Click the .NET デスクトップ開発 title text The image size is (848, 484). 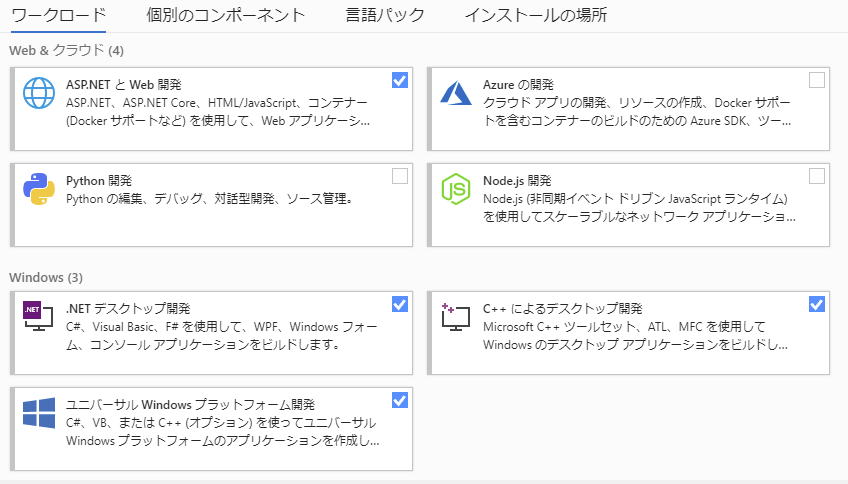[x=128, y=309]
